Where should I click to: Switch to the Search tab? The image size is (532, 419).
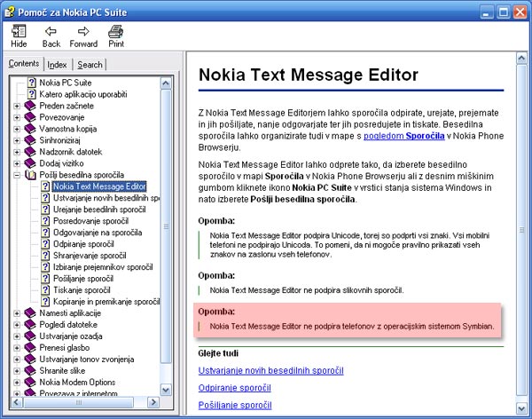point(90,65)
